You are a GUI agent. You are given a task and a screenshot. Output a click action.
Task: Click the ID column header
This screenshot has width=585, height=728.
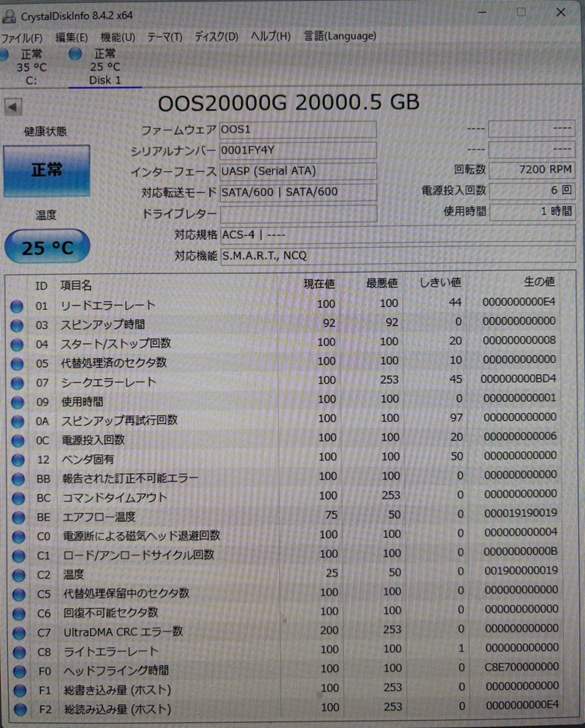click(x=42, y=286)
